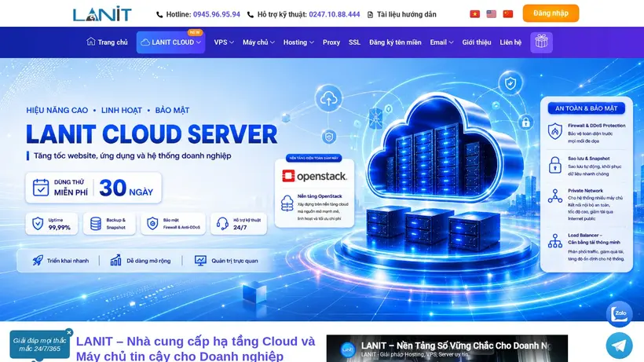Viewport: 644px width, 362px height.
Task: Expand the Email dropdown menu
Action: pyautogui.click(x=441, y=42)
